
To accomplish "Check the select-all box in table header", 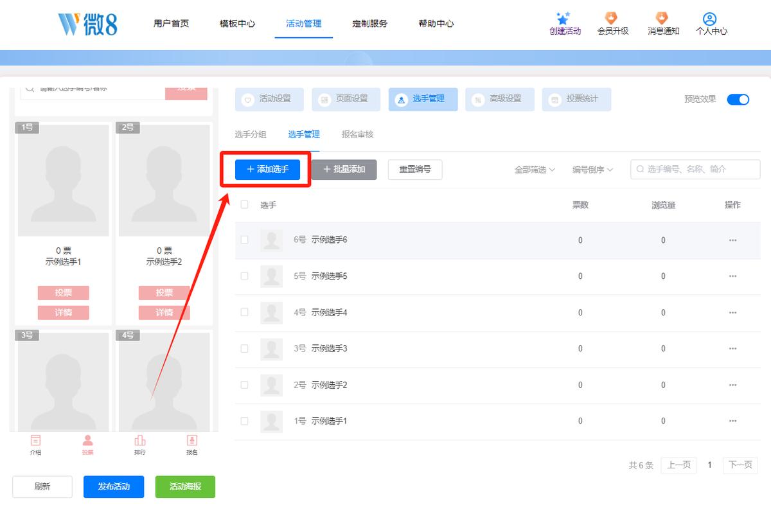I will 244,204.
